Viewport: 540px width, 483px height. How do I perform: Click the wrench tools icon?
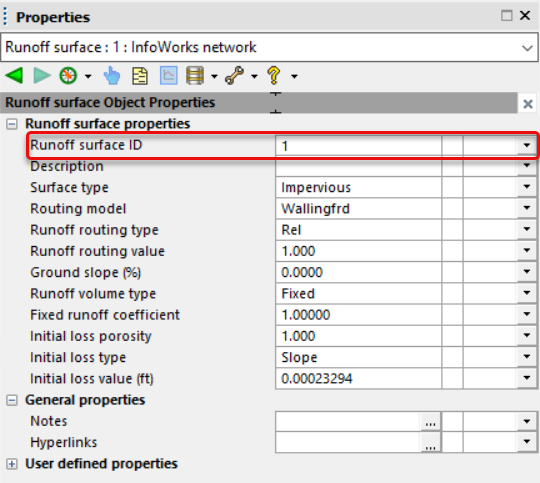click(235, 75)
